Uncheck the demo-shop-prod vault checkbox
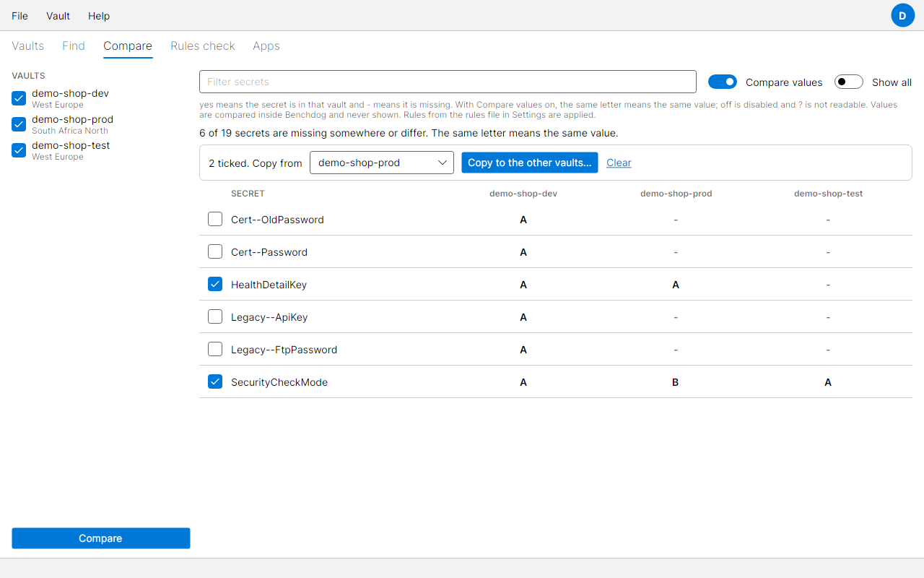The width and height of the screenshot is (924, 578). coord(19,124)
